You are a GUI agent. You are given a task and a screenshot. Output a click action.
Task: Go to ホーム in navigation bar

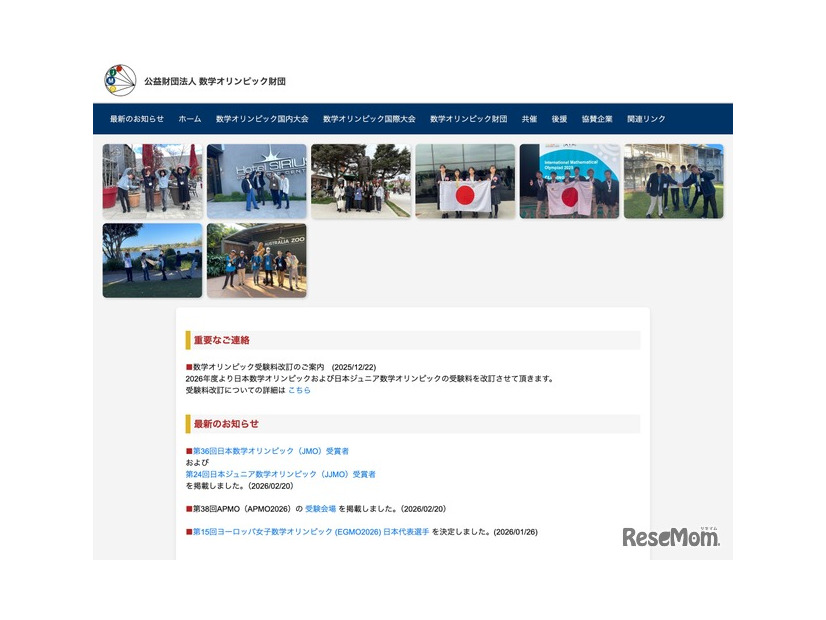pyautogui.click(x=190, y=119)
